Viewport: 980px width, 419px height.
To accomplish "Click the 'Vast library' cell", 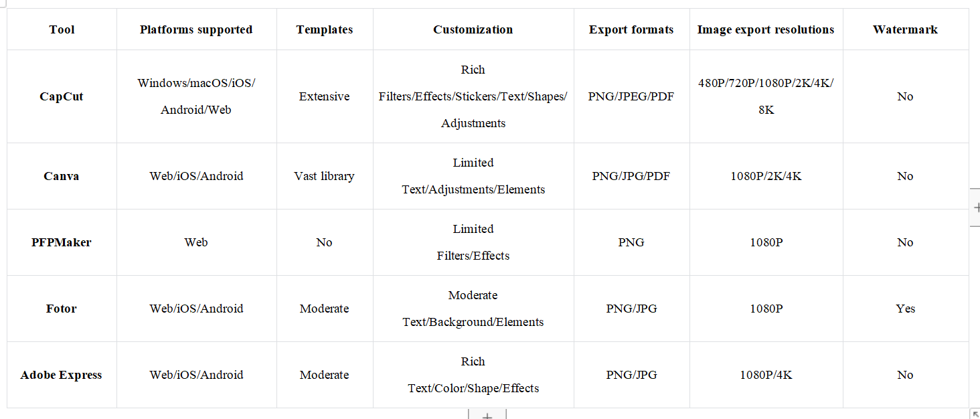I will 325,176.
